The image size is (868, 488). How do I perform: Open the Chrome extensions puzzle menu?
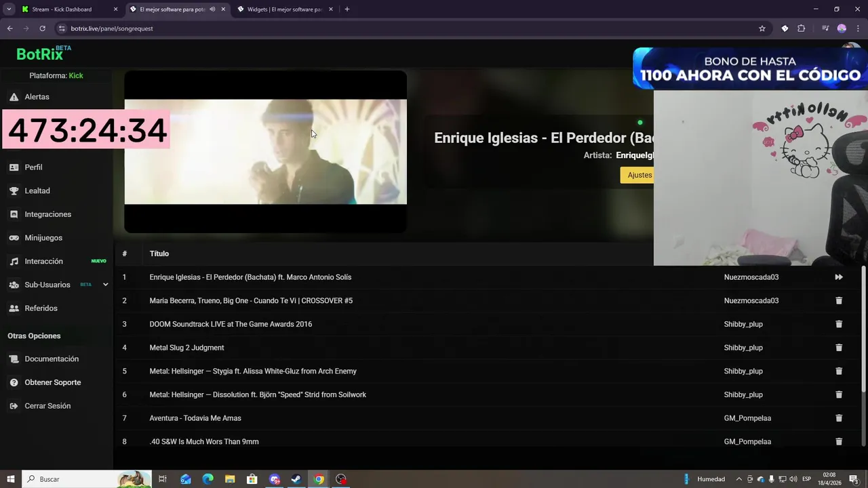tap(802, 28)
